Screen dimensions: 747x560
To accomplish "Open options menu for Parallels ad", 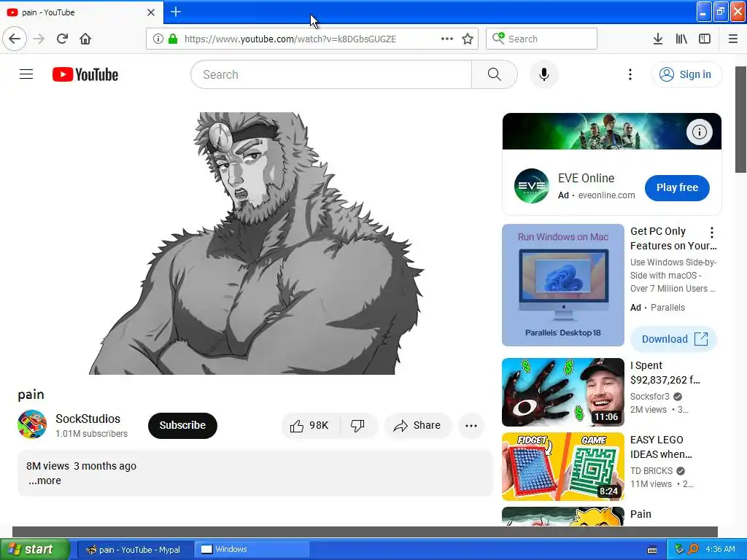I will coord(712,233).
